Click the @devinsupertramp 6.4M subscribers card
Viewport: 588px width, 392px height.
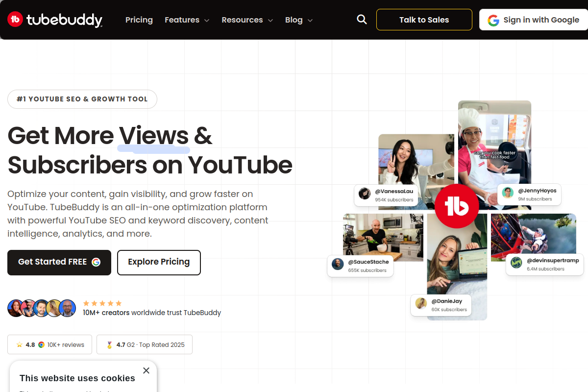point(545,264)
